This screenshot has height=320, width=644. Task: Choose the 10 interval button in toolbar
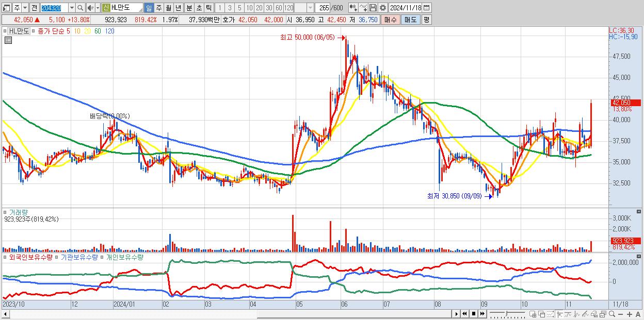249,8
